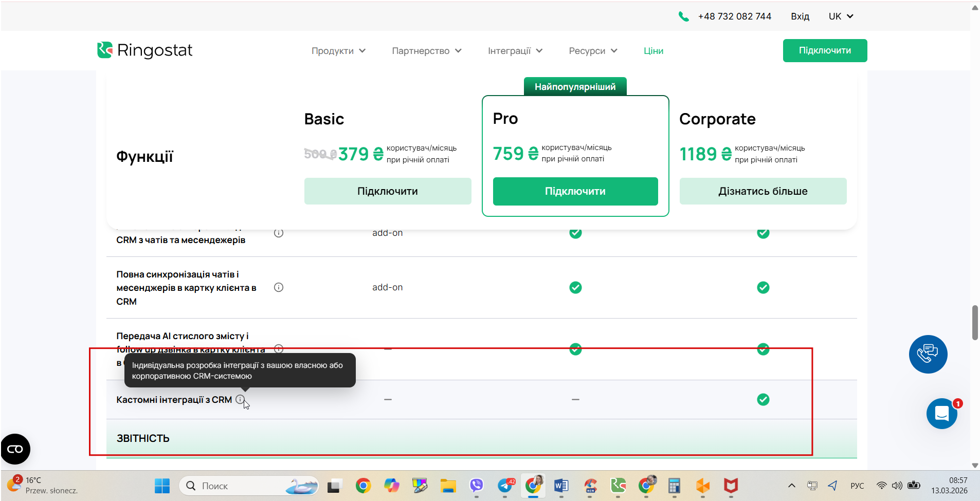Image resolution: width=980 pixels, height=501 pixels.
Task: Open the Ringostat app in the taskbar
Action: tap(618, 486)
